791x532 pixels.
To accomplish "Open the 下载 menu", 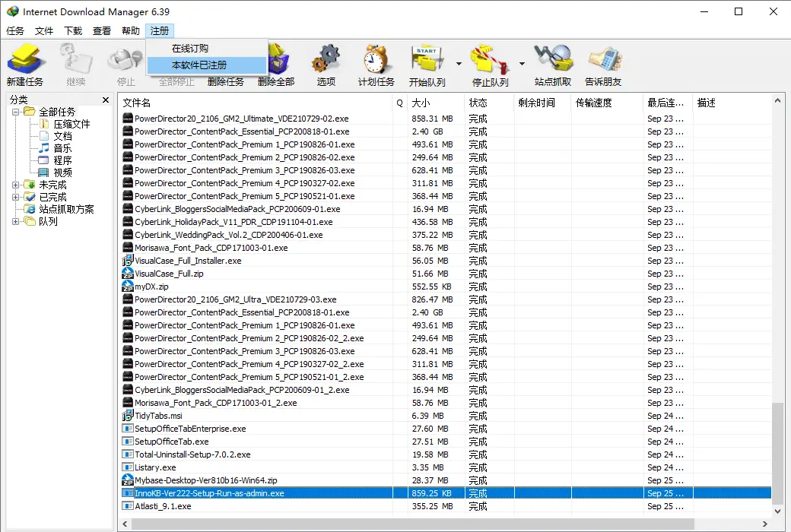I will coord(73,30).
